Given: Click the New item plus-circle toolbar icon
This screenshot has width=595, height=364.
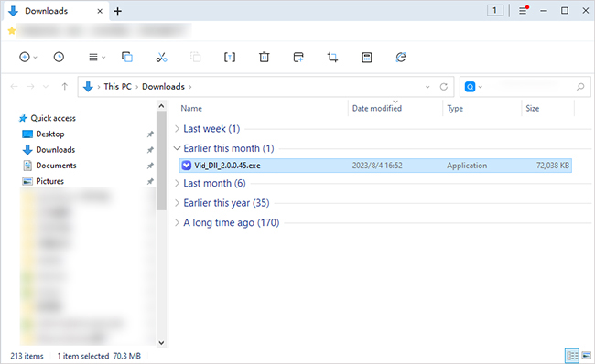Looking at the screenshot, I should click(x=25, y=58).
